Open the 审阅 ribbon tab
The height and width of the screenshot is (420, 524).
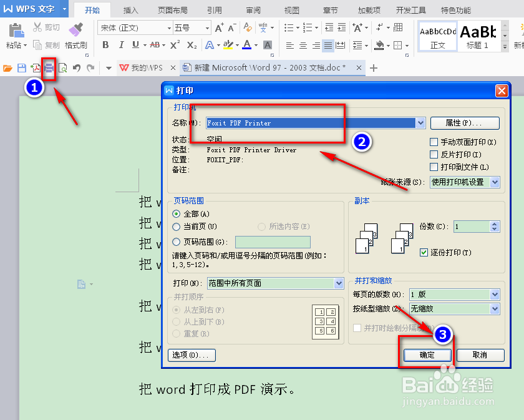(x=253, y=11)
